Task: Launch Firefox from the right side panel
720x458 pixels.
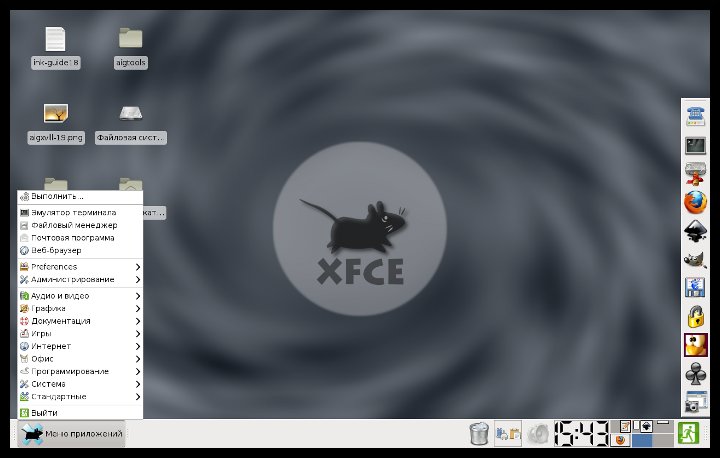Action: coord(695,202)
